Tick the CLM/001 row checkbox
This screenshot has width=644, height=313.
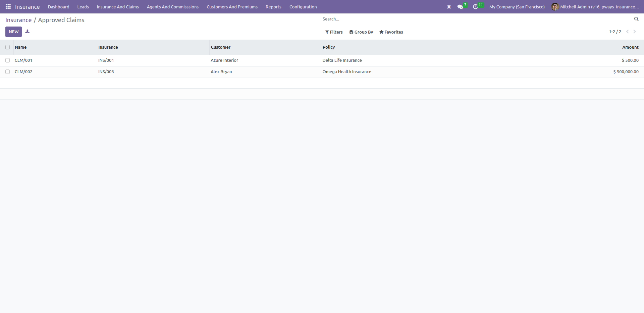8,60
